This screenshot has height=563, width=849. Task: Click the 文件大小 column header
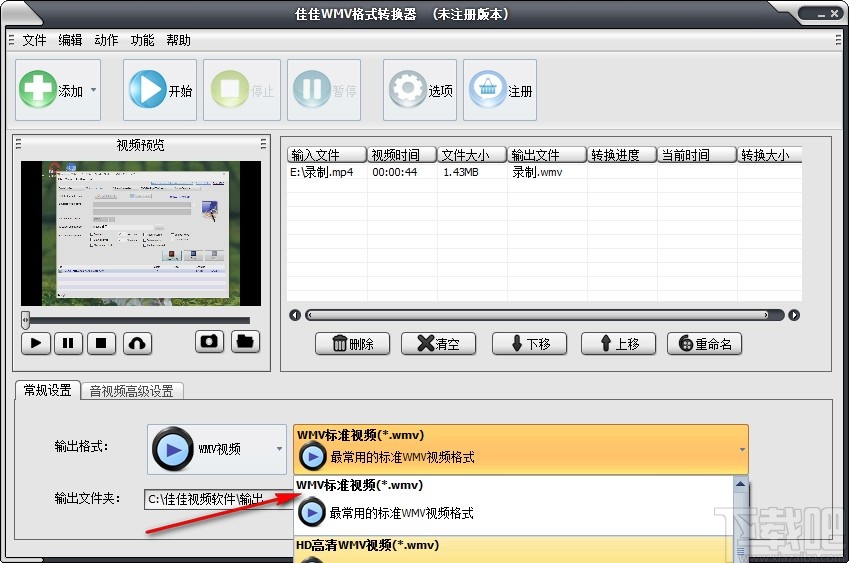[472, 155]
